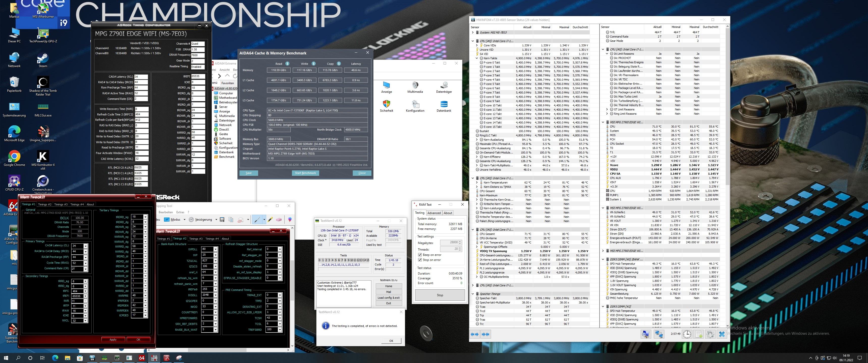Click Apply in Mem TweakIt Timings #1
The width and height of the screenshot is (868, 363).
(113, 339)
